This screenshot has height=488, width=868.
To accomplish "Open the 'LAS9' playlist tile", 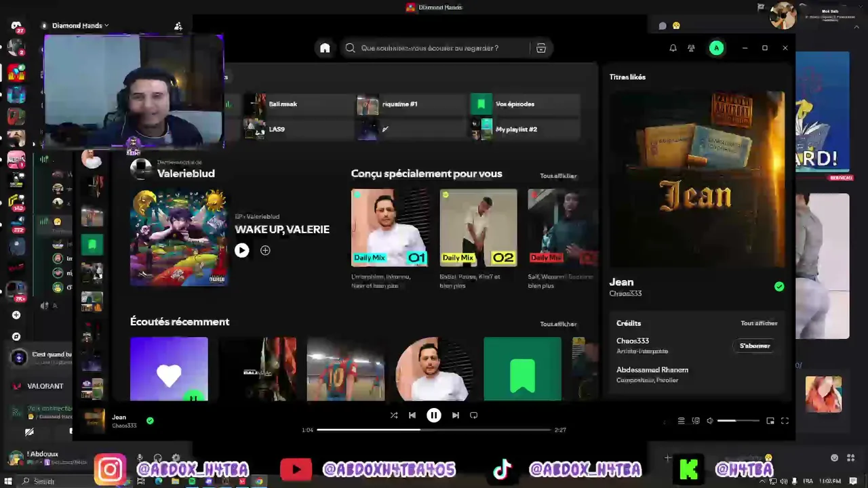I will (x=298, y=129).
